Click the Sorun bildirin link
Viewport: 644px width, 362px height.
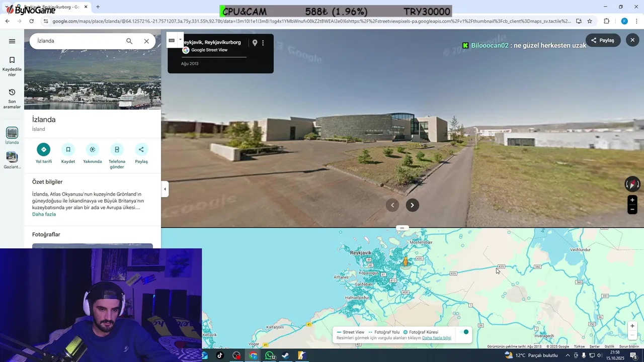(x=629, y=346)
